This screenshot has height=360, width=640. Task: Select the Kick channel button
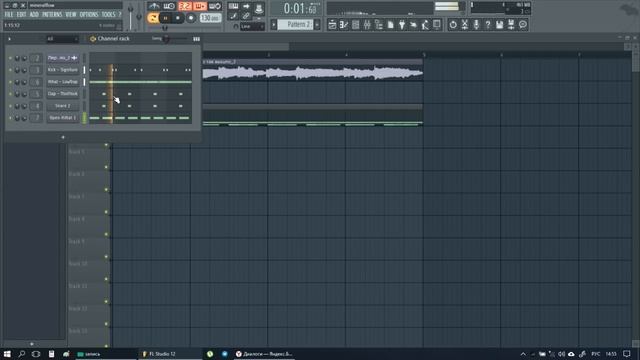tap(62, 70)
